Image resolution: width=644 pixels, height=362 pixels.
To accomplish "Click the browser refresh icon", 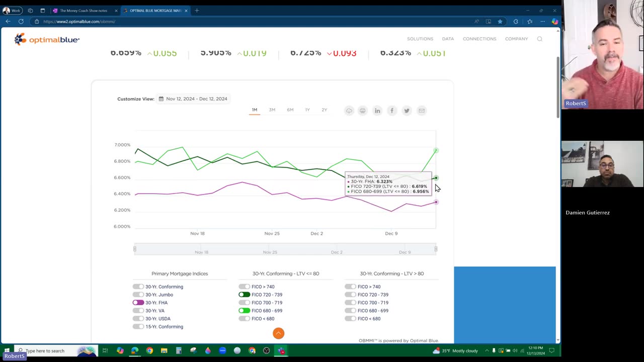I will pyautogui.click(x=21, y=22).
